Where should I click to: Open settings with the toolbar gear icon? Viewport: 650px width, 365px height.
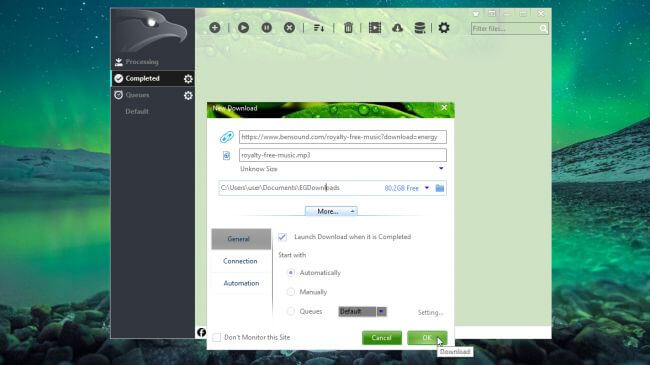[444, 28]
